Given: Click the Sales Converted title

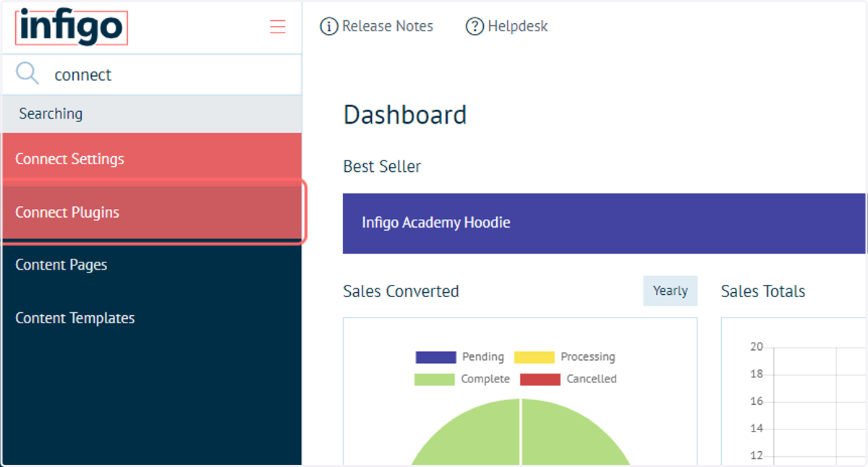Looking at the screenshot, I should coord(401,291).
